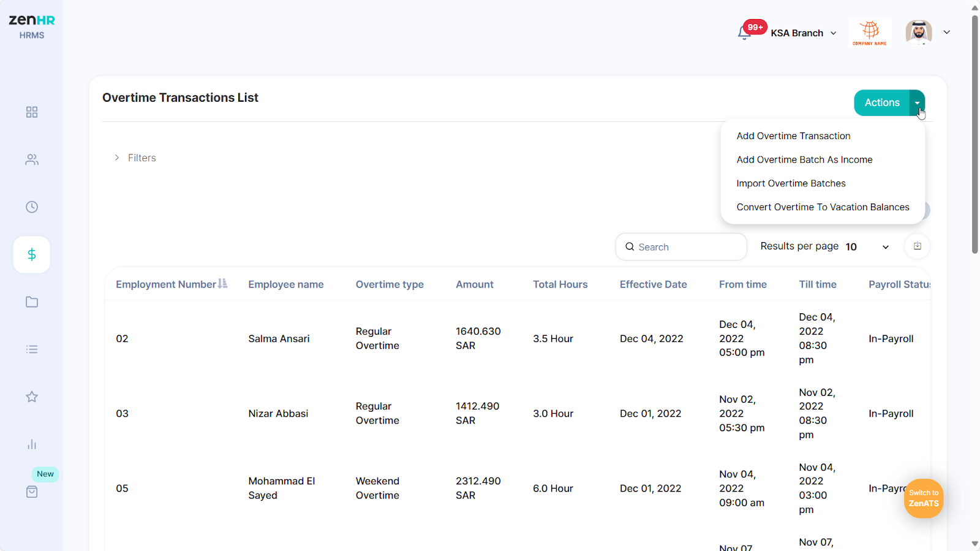Expand the Filters section
This screenshot has width=980, height=551.
(135, 158)
